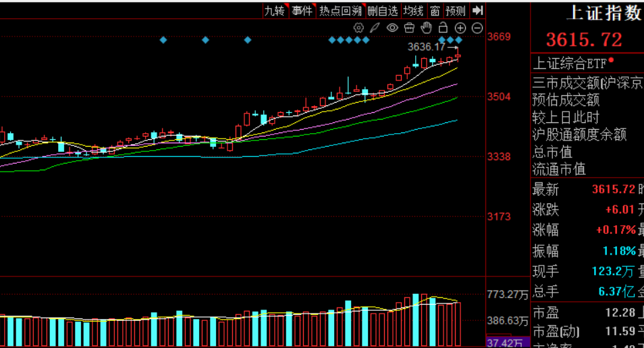Viewport: 644px width, 348px height.
Task: Click the 3338 price axis label
Action: 499,156
